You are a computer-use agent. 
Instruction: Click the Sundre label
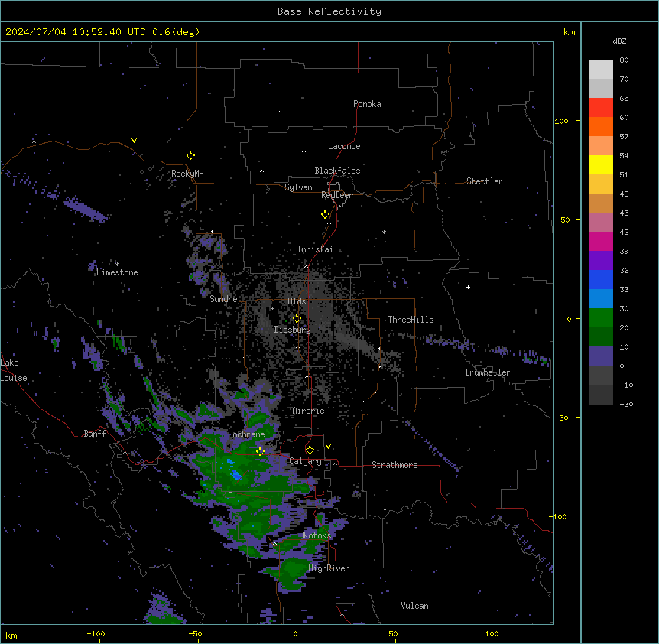pyautogui.click(x=223, y=299)
